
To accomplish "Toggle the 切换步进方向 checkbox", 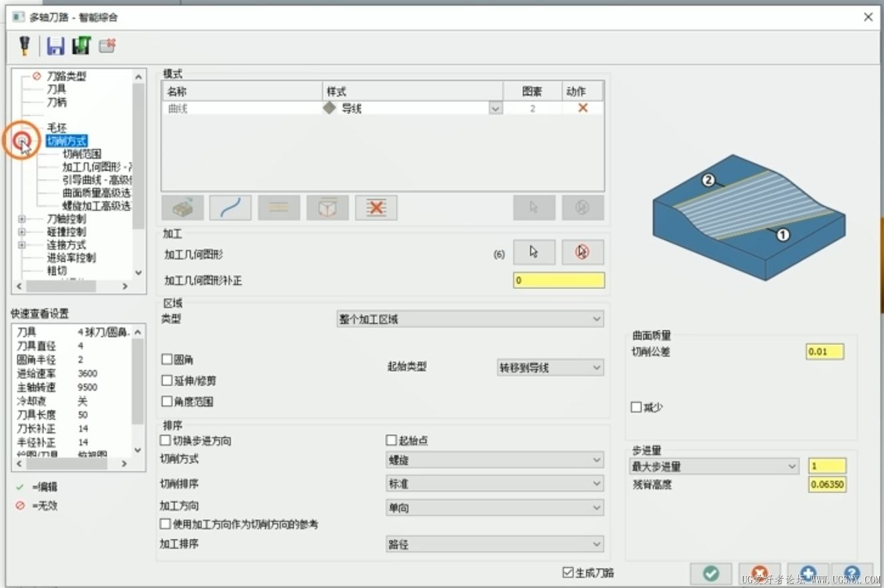I will coord(165,440).
